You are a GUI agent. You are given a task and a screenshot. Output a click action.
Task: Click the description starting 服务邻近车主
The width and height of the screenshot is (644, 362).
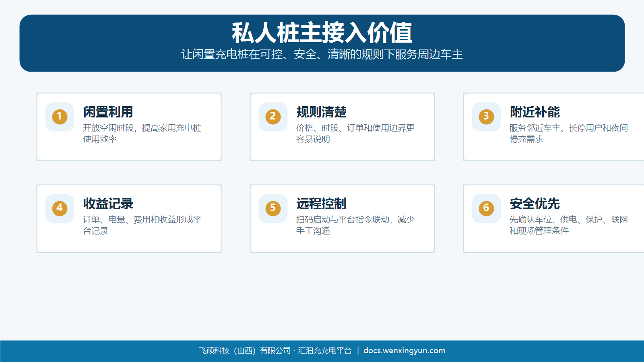click(569, 134)
